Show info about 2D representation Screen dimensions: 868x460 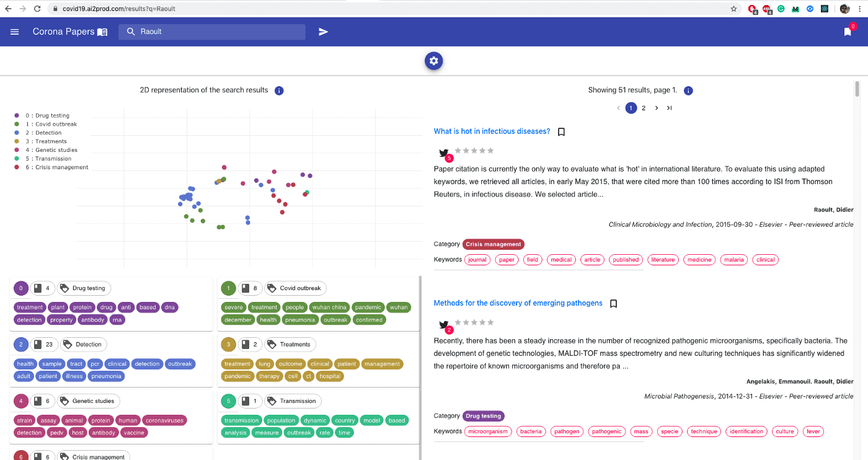click(x=279, y=91)
